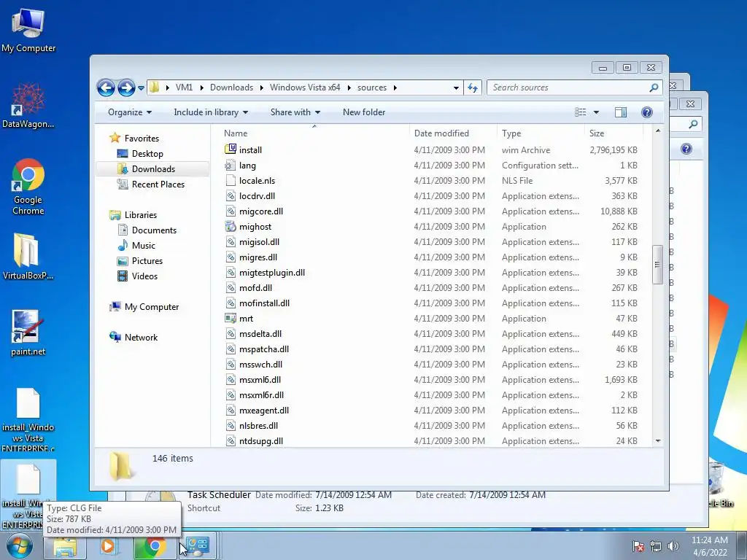Open Recent Places in Favorites

click(158, 184)
